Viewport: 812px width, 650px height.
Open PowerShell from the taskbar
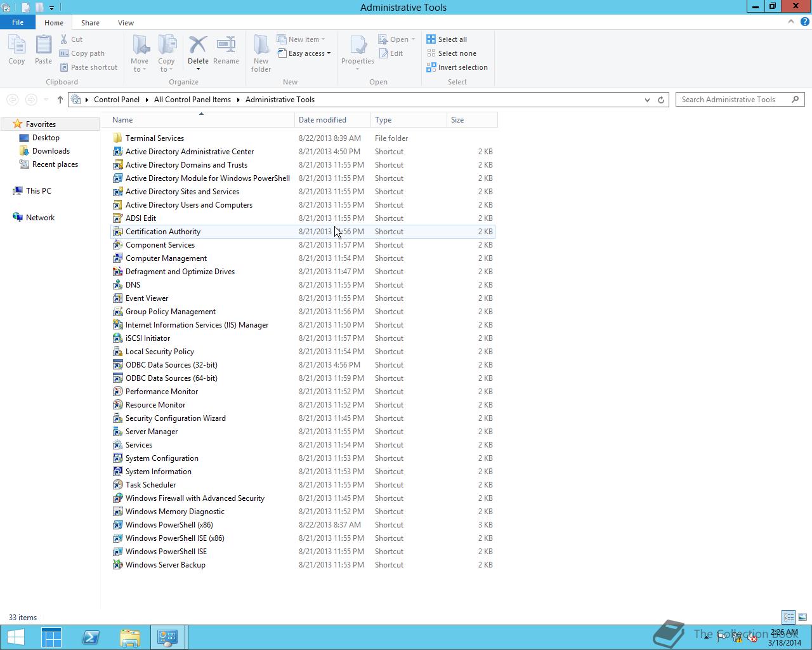(91, 637)
